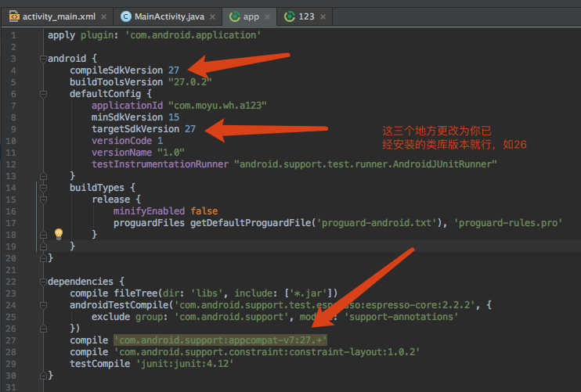Click 'support-annotations' module string

pos(401,317)
